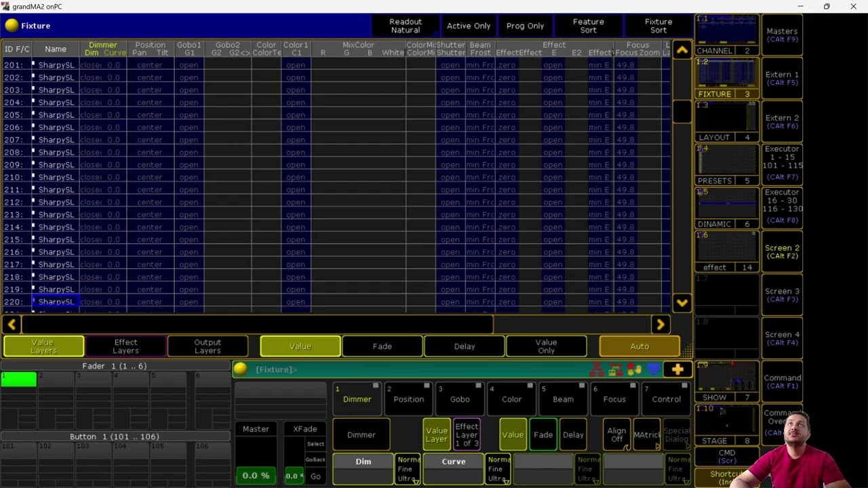
Task: Click the Command screen button
Action: pos(782,382)
